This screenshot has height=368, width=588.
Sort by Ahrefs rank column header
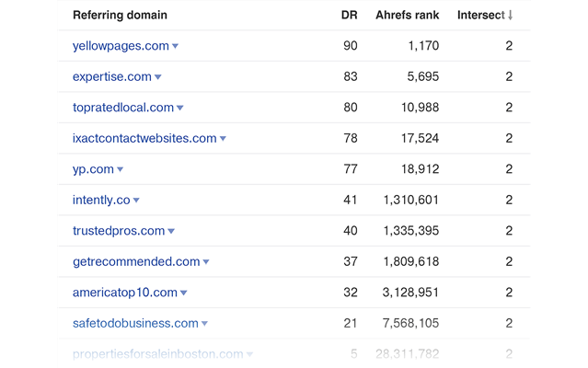(x=407, y=16)
